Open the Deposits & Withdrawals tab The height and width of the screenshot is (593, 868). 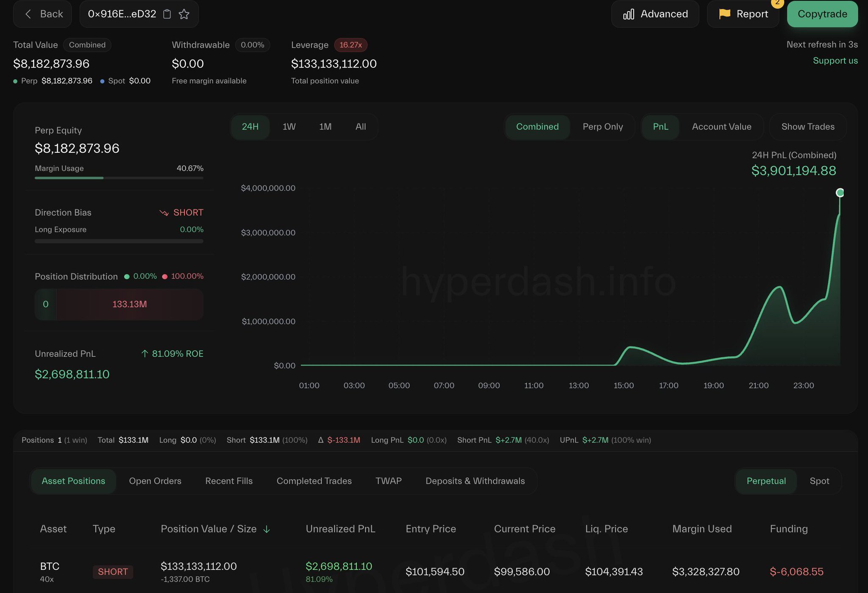(475, 481)
